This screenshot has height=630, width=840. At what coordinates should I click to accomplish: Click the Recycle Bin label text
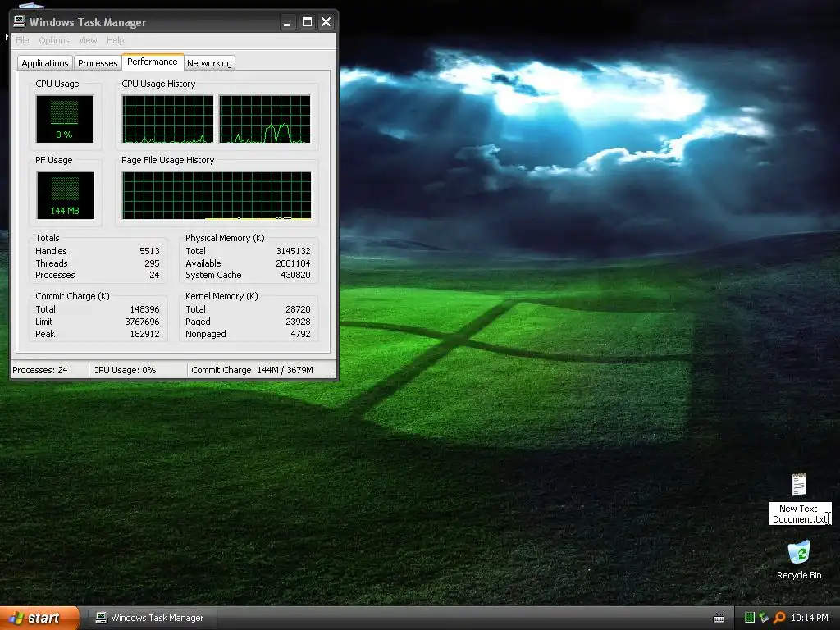pos(799,575)
